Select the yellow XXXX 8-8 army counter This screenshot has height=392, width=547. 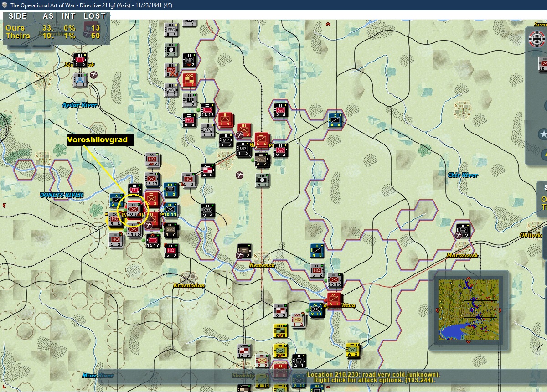point(281,331)
